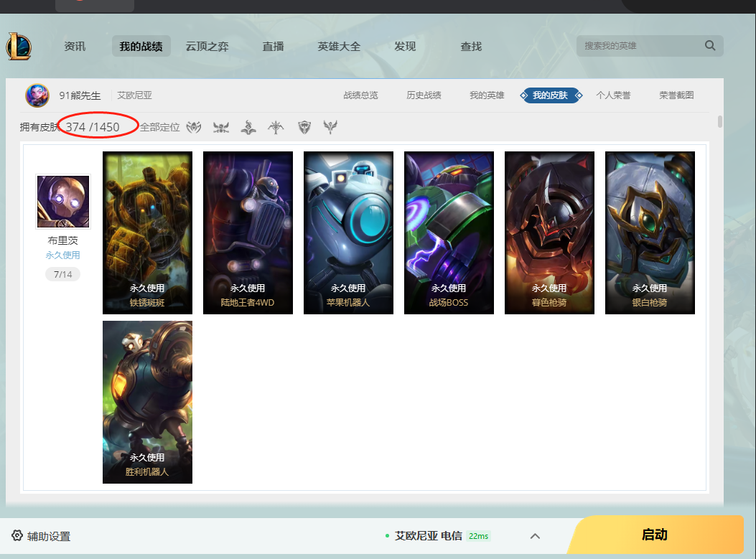Switch to 历史战绩 sub-tab
Image resolution: width=756 pixels, height=559 pixels.
[x=424, y=95]
